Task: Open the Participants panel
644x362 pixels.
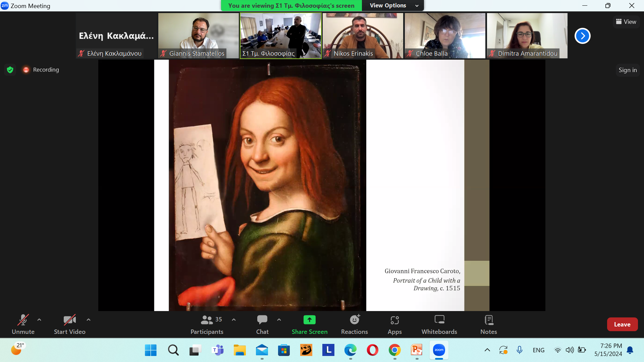Action: pyautogui.click(x=207, y=324)
